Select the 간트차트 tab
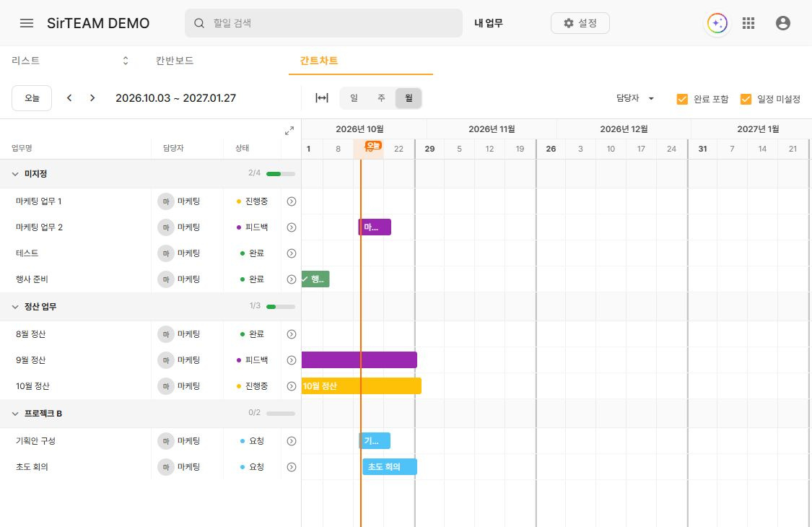This screenshot has width=812, height=527. point(319,61)
